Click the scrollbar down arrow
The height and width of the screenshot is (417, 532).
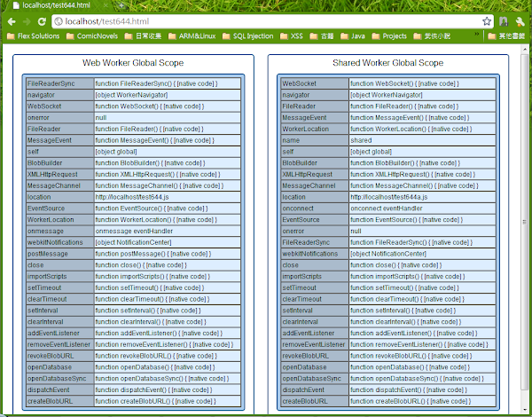(525, 410)
